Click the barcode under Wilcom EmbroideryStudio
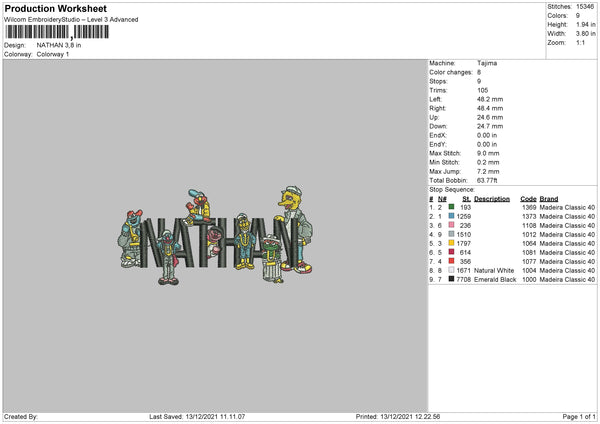Screen dimensions: 600x424 pyautogui.click(x=57, y=32)
